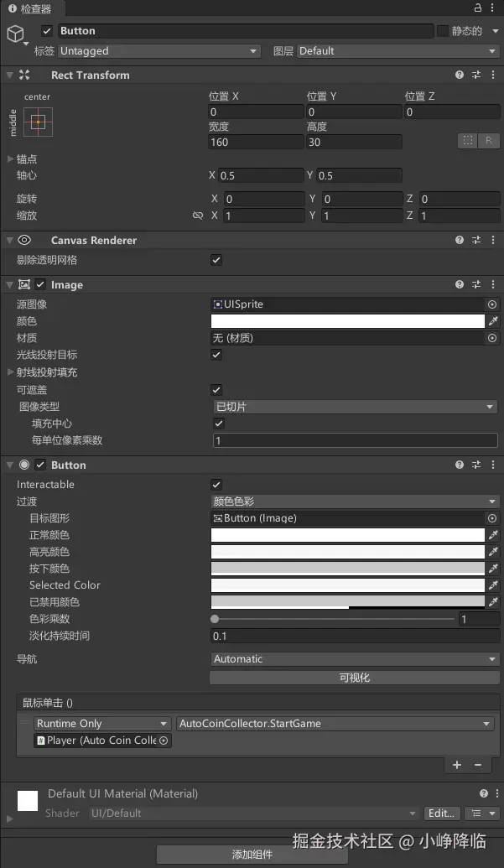Open Rect Transform preset settings icon
504x868 pixels.
pyautogui.click(x=476, y=75)
